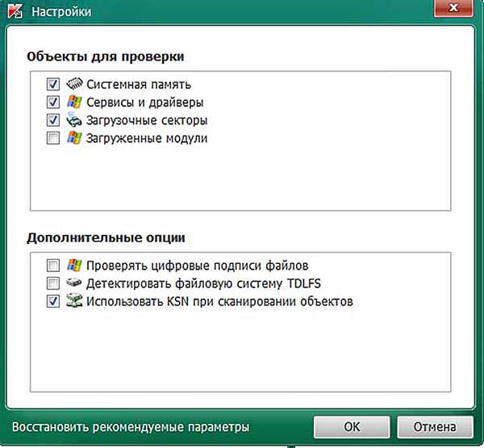Click the Windows flag icon beside Загруженные модули
484x448 pixels.
[x=74, y=138]
